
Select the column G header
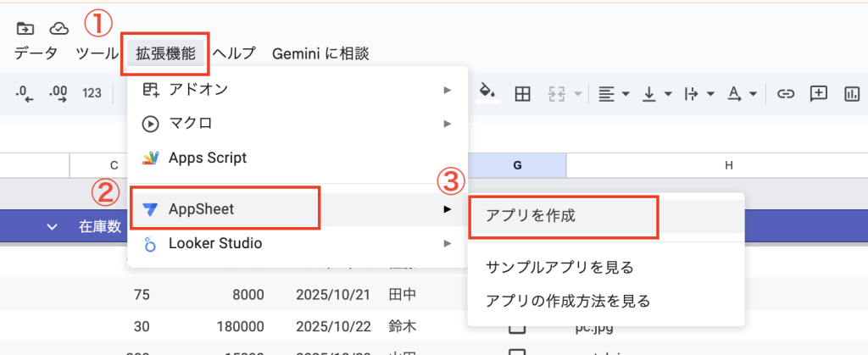point(517,165)
